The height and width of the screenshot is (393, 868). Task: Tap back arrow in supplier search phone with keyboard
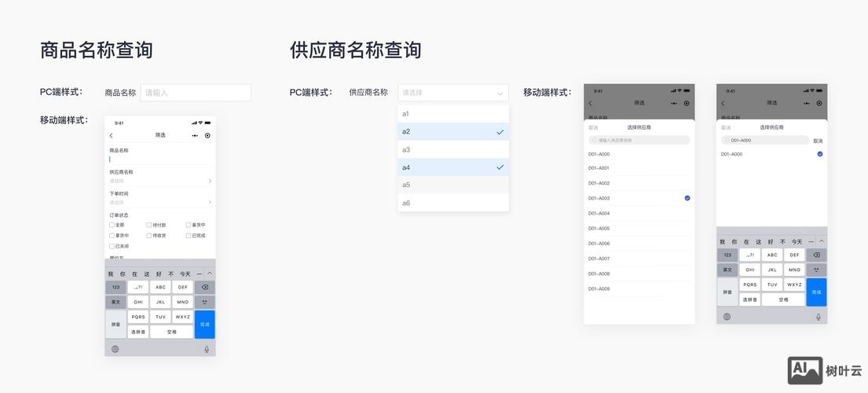point(723,104)
